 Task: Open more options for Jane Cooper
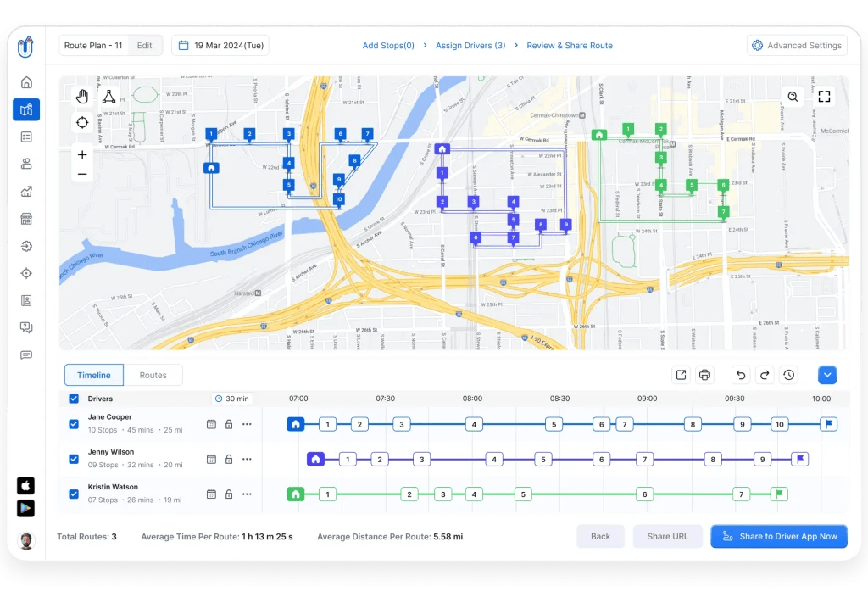tap(247, 424)
